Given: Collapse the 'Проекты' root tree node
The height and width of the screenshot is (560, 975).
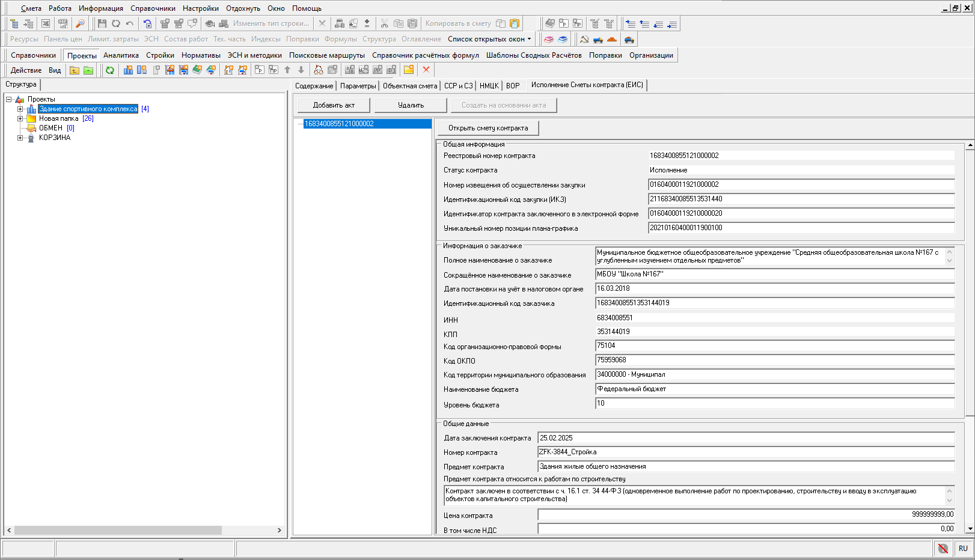Looking at the screenshot, I should coord(9,100).
